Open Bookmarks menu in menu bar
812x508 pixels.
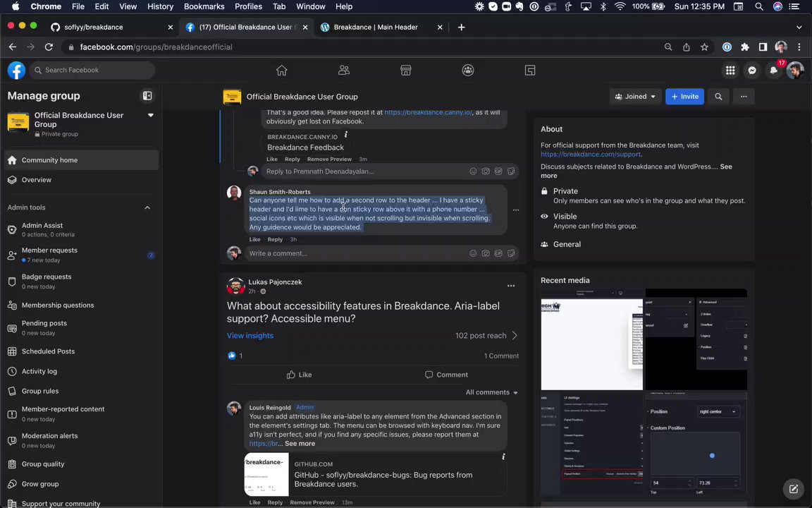[204, 6]
